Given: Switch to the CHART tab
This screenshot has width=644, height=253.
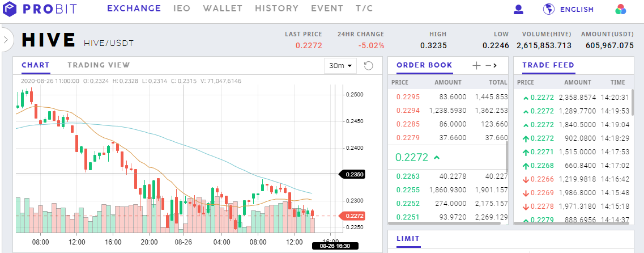Looking at the screenshot, I should pyautogui.click(x=35, y=65).
